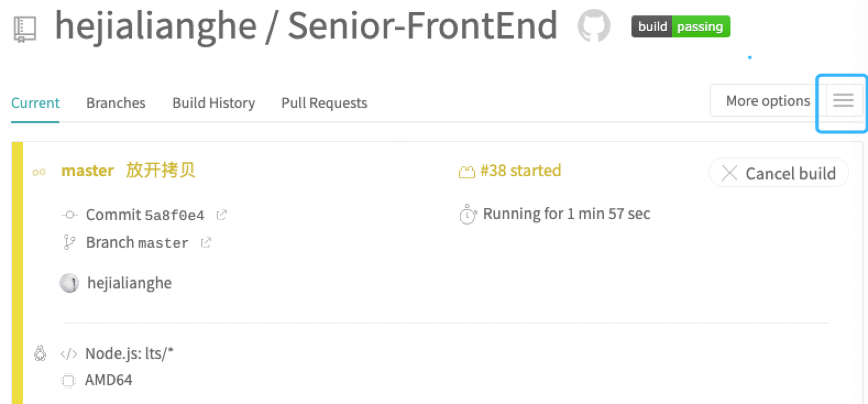The height and width of the screenshot is (404, 868).
Task: Open the hejialianghe owner link in title
Action: coord(156,26)
